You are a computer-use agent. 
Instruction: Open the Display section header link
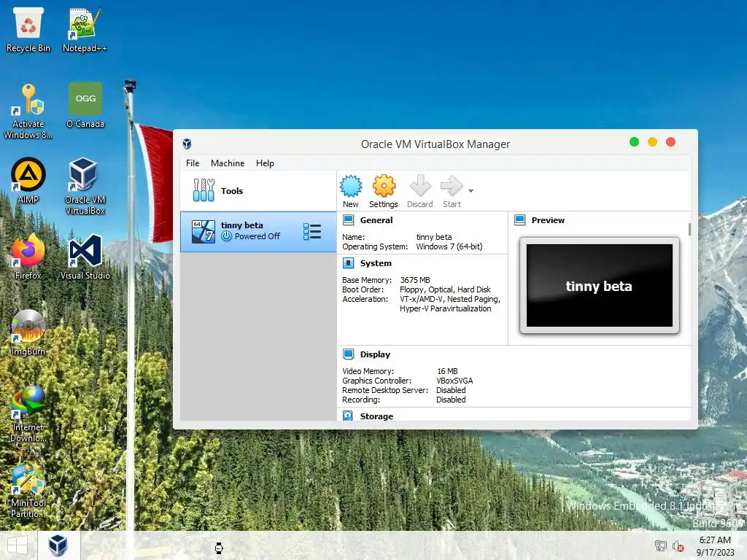point(375,354)
